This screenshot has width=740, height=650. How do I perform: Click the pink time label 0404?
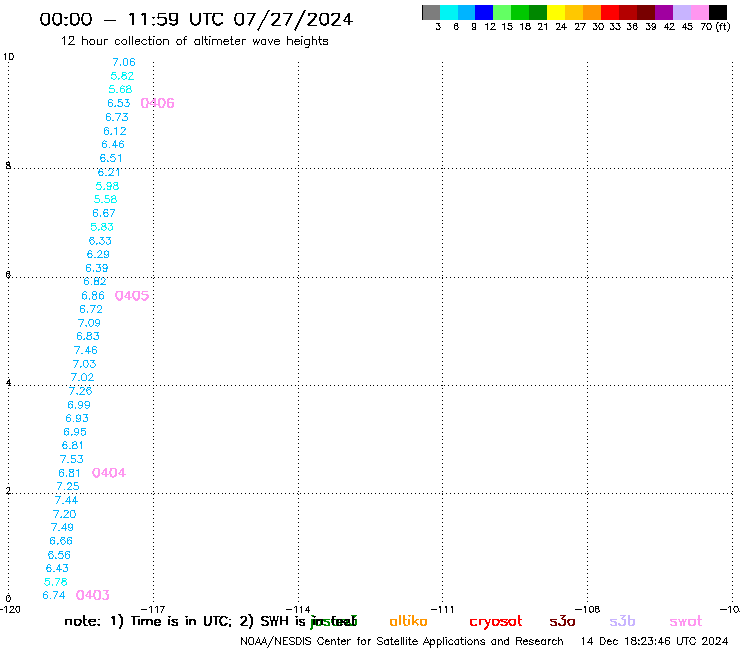pos(109,473)
